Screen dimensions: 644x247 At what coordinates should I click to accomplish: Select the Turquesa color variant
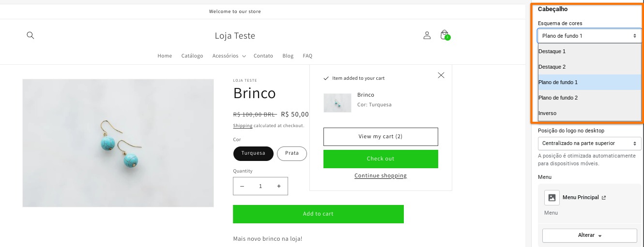[x=253, y=153]
